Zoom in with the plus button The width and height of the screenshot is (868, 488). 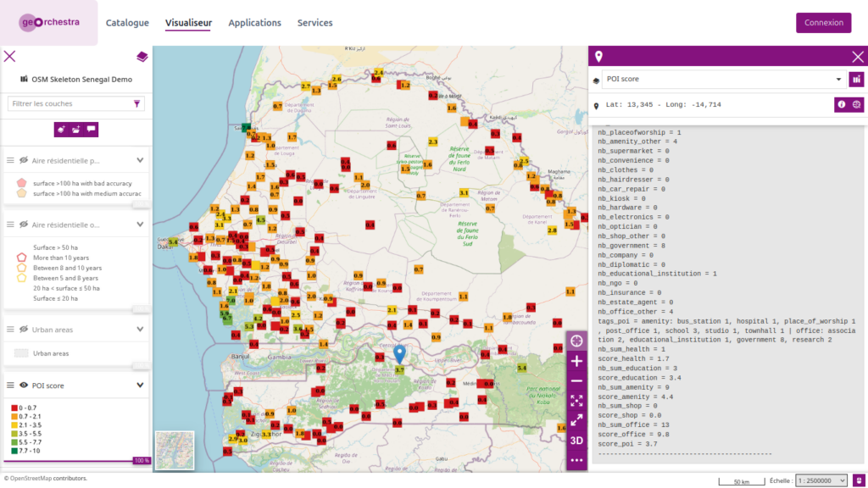(576, 361)
